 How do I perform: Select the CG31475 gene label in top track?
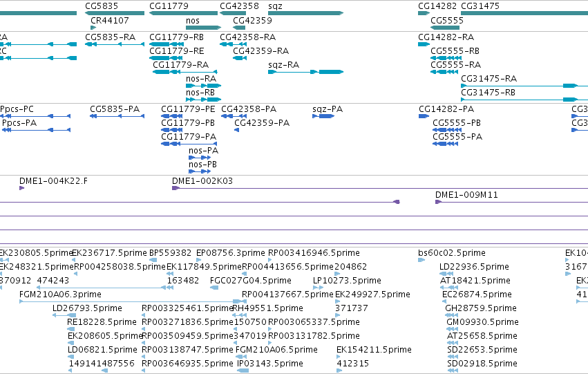pyautogui.click(x=480, y=6)
